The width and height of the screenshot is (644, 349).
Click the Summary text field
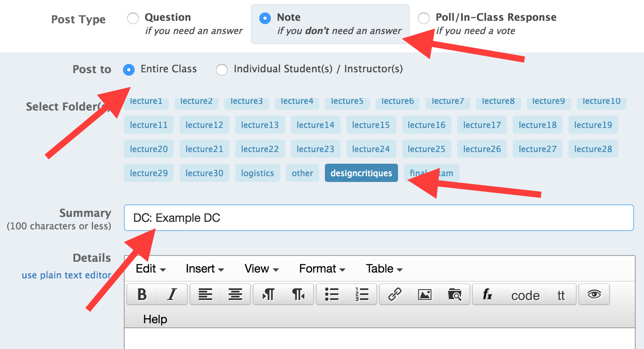(378, 218)
